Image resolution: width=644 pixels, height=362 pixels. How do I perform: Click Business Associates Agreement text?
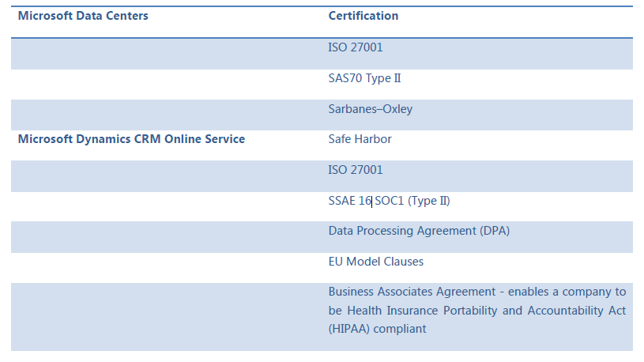click(412, 292)
